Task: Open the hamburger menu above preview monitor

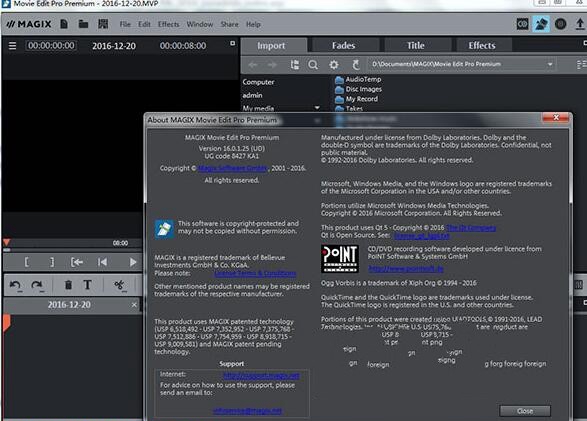Action: 12,46
